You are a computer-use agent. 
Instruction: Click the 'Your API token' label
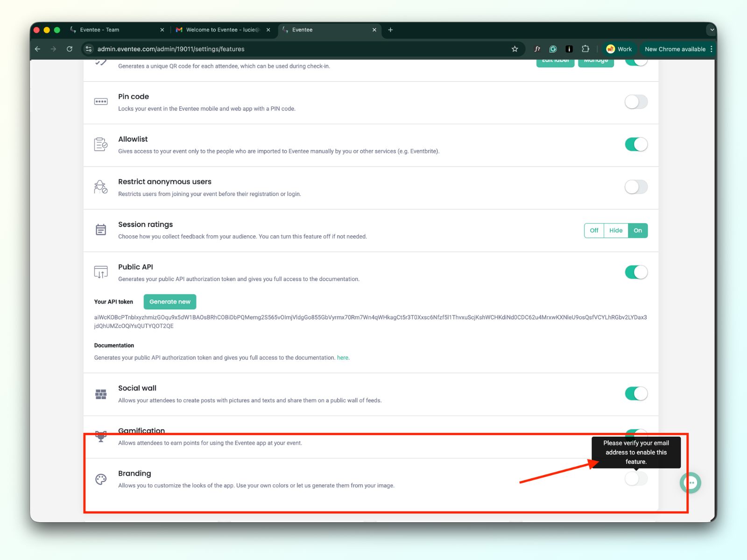(113, 302)
